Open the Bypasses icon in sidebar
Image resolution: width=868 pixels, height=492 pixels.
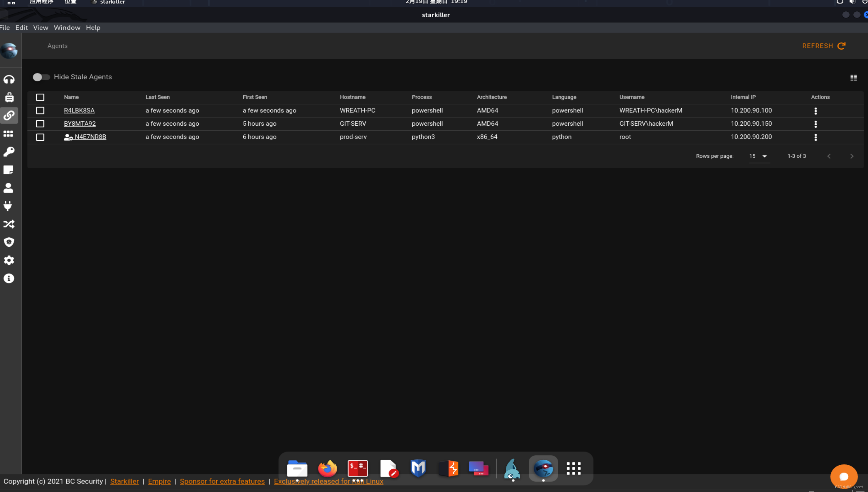click(9, 242)
